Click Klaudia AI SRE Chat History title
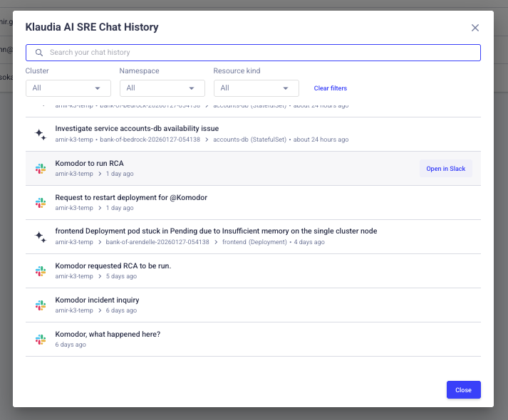 coord(92,27)
